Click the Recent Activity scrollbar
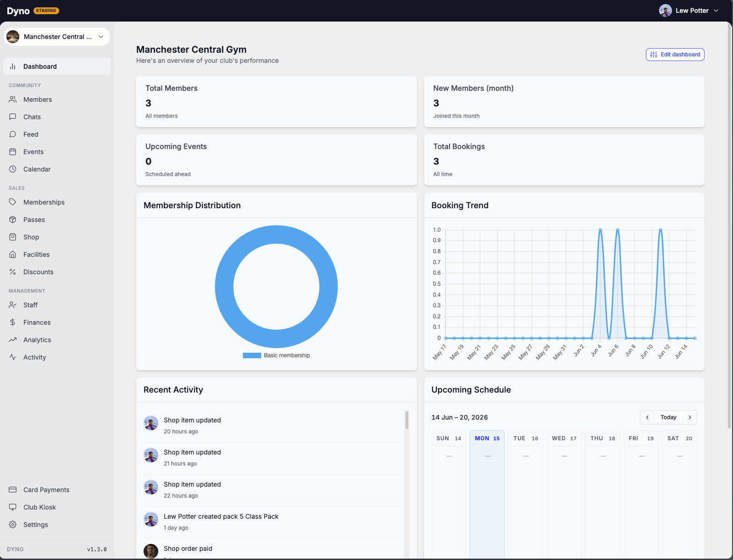This screenshot has width=733, height=560. tap(407, 420)
